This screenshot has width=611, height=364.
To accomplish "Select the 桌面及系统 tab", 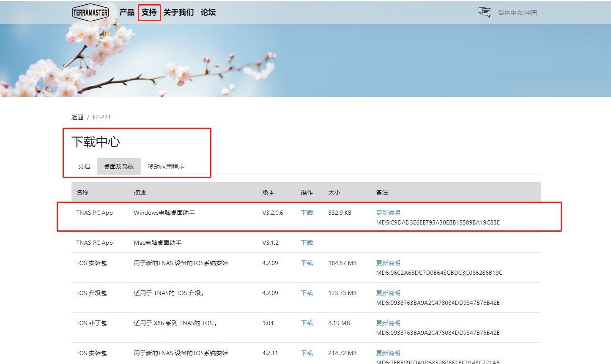I will pyautogui.click(x=119, y=167).
